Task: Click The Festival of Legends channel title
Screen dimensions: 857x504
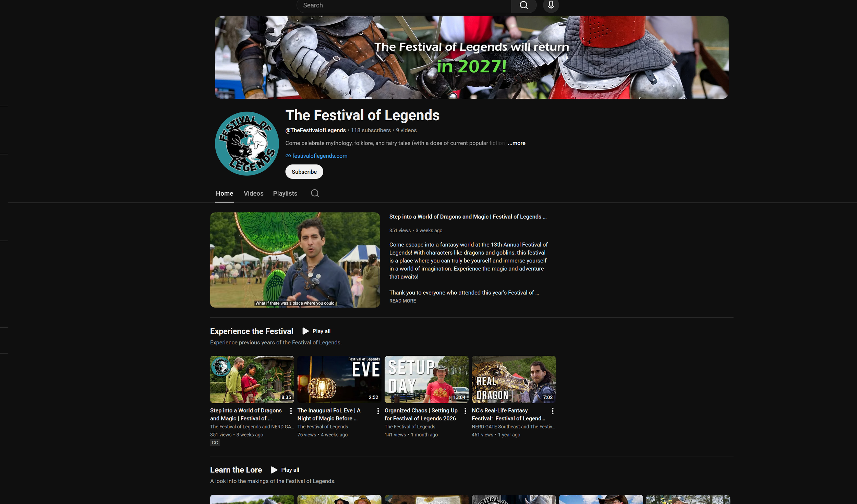Action: click(362, 115)
